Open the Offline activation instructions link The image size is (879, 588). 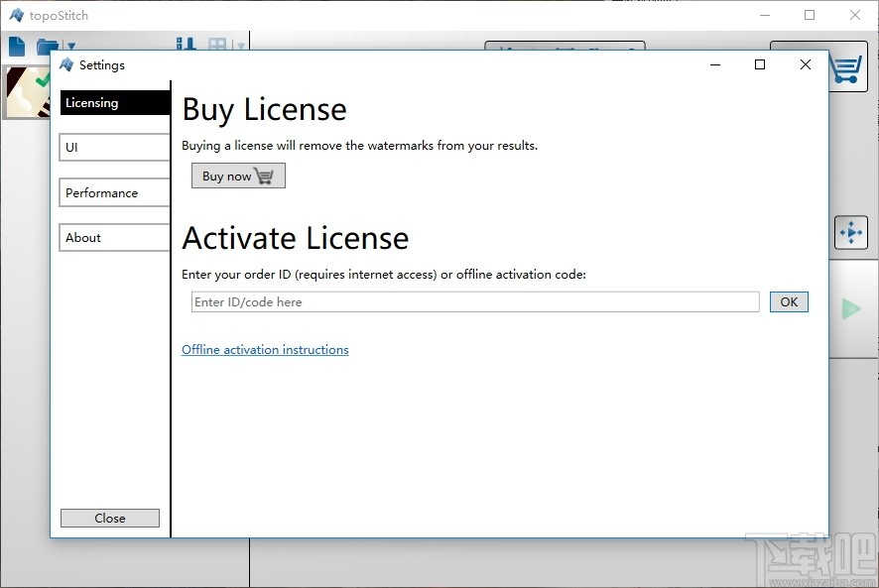click(265, 350)
